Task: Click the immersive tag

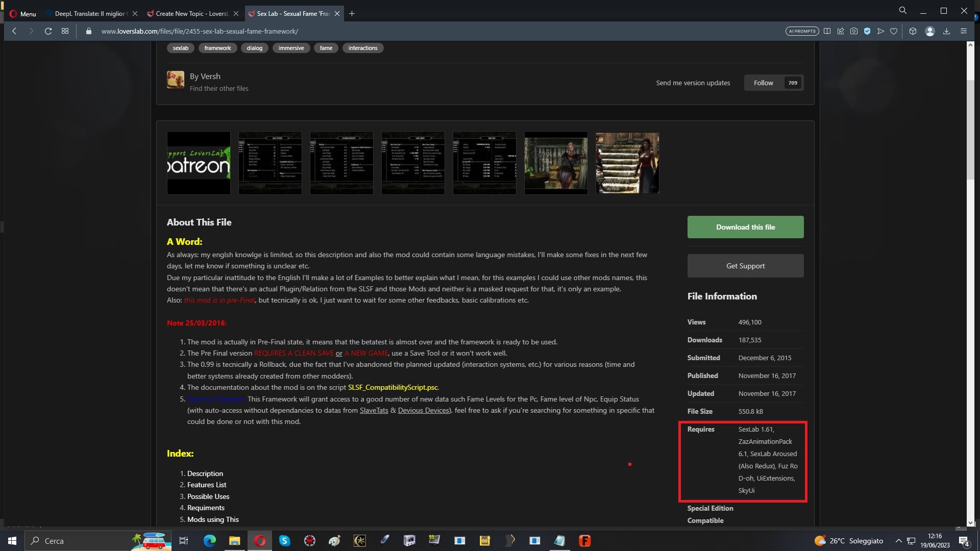Action: (291, 48)
